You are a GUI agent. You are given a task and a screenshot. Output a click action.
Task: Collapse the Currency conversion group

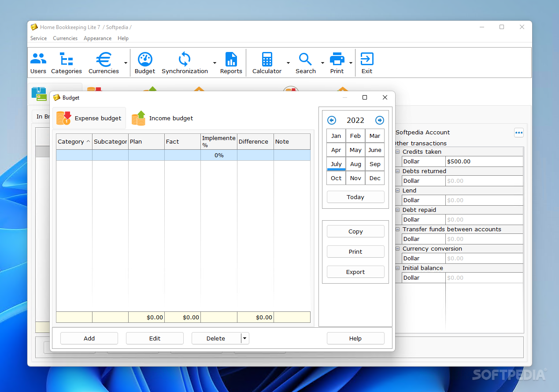click(x=398, y=248)
